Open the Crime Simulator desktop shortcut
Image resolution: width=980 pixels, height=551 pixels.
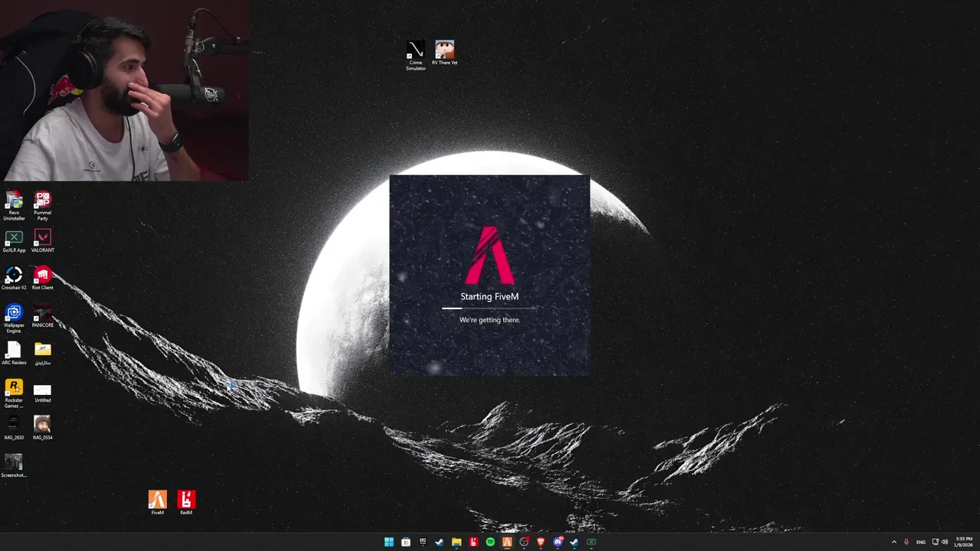click(x=415, y=55)
